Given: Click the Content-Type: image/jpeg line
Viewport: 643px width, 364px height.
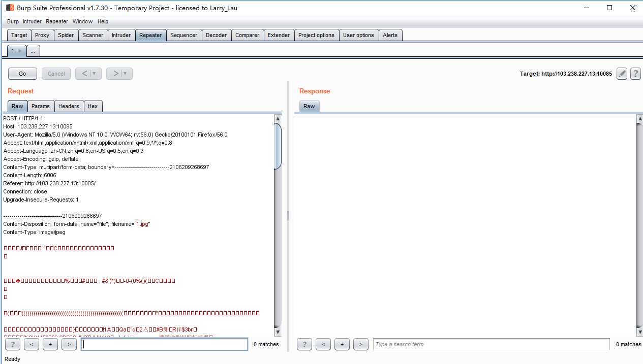Looking at the screenshot, I should [x=34, y=232].
